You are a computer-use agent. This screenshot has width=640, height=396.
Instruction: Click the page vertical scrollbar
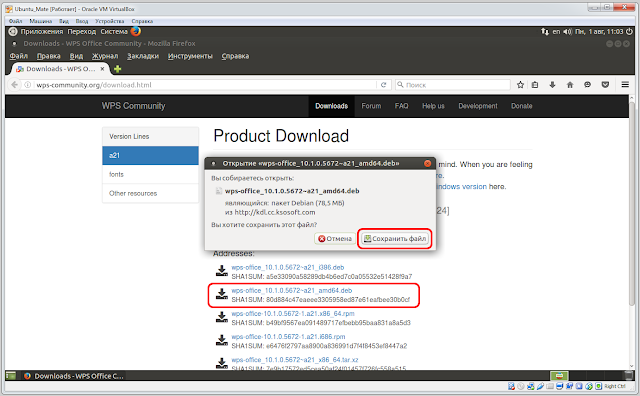click(632, 204)
